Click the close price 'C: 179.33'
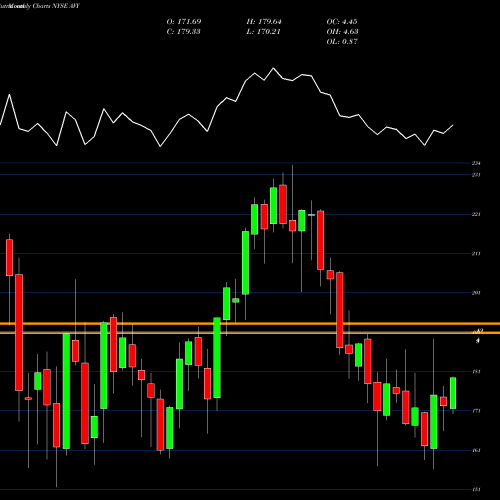The image size is (500, 500). (x=184, y=32)
